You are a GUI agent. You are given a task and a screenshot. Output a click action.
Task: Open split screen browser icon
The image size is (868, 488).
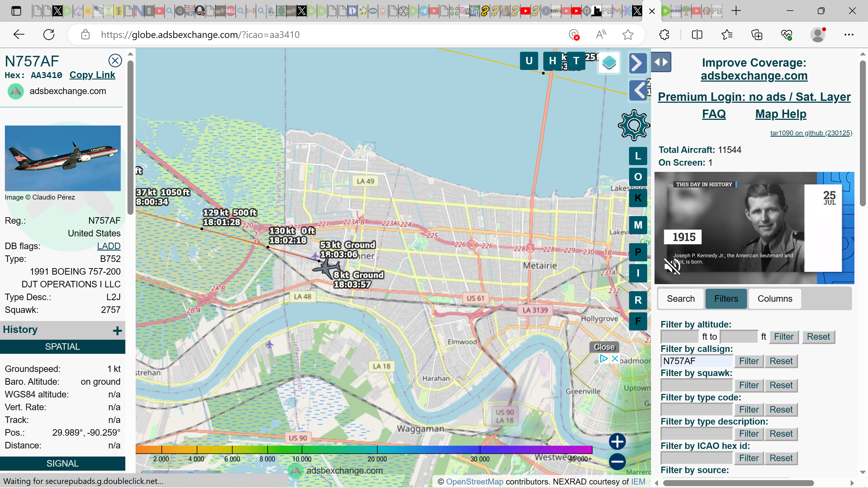click(x=697, y=34)
